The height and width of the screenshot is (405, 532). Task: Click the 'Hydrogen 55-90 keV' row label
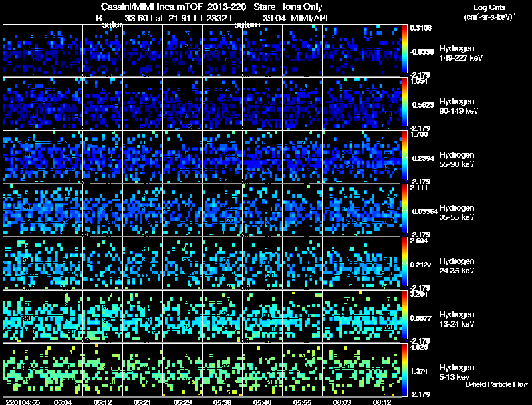457,160
